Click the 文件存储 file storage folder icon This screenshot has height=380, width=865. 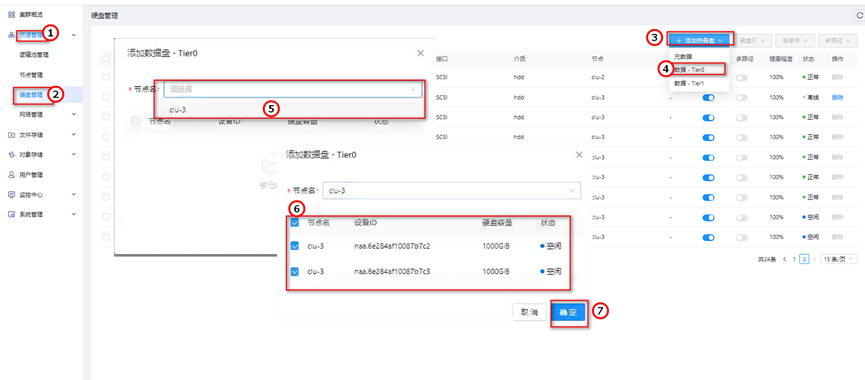point(11,135)
